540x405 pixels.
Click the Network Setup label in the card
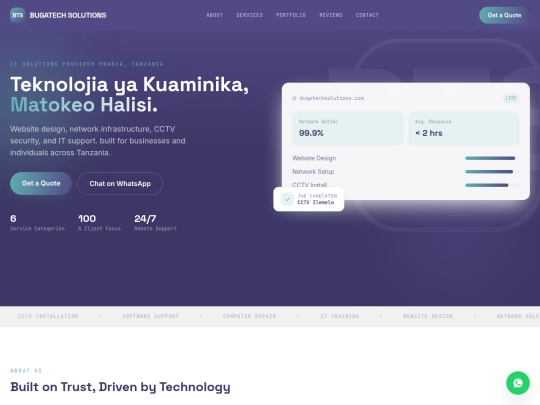click(x=313, y=172)
